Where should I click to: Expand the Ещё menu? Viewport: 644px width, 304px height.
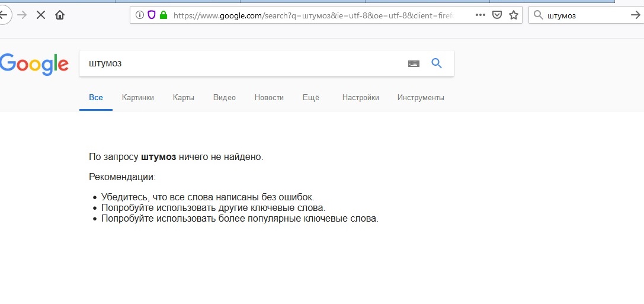(311, 98)
